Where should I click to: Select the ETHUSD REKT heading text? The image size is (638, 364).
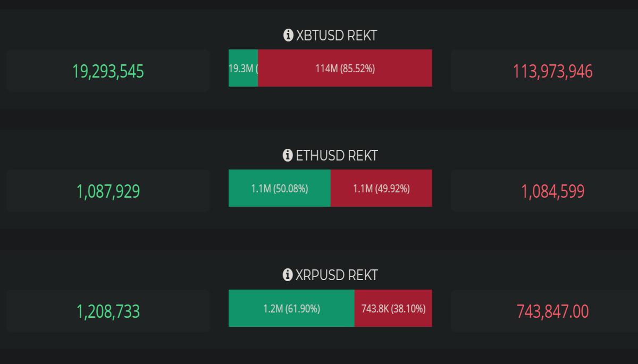click(x=337, y=155)
